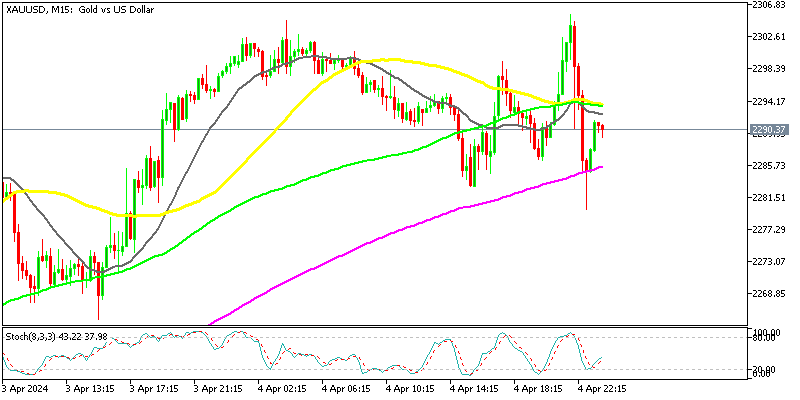Click the highest candle wick near 2306
The image size is (800, 400).
click(x=571, y=17)
